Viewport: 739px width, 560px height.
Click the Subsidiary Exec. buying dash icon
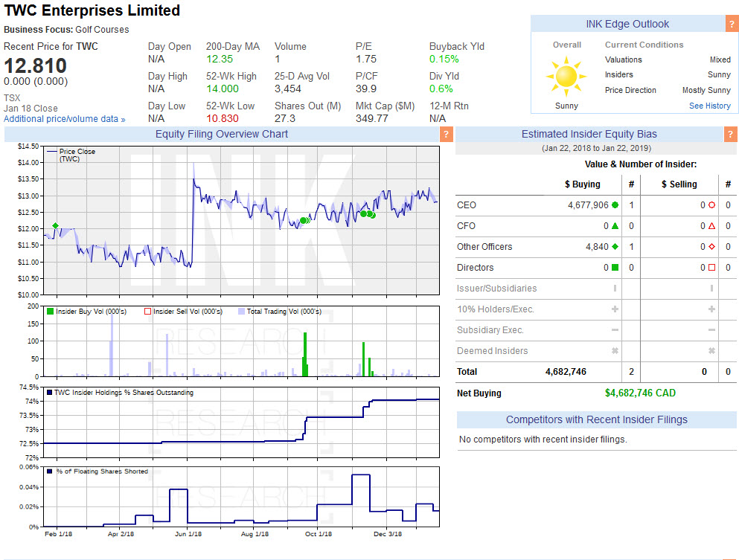[615, 330]
